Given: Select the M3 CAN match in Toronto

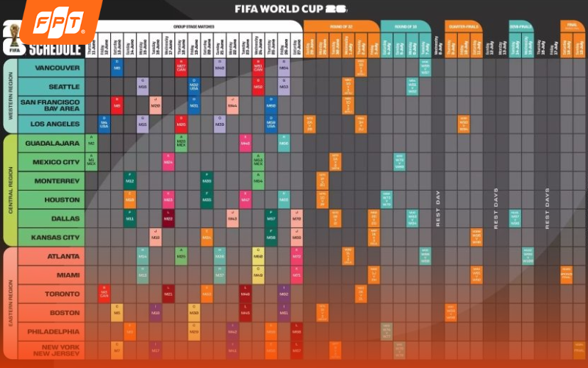Looking at the screenshot, I should click(104, 294).
